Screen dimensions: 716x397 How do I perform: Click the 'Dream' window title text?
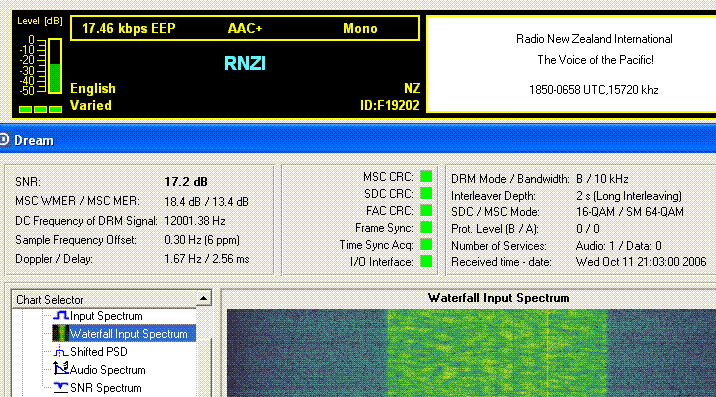pyautogui.click(x=34, y=140)
